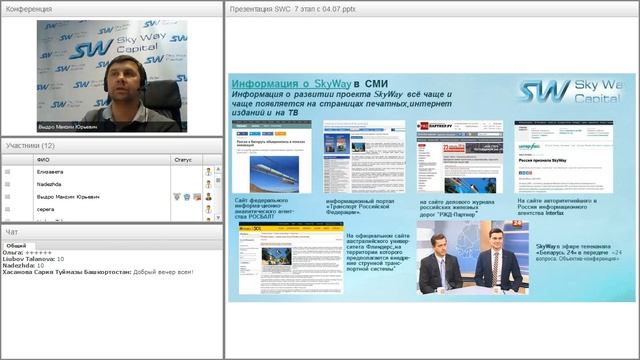Click the presenter webcam video feed

[x=112, y=76]
